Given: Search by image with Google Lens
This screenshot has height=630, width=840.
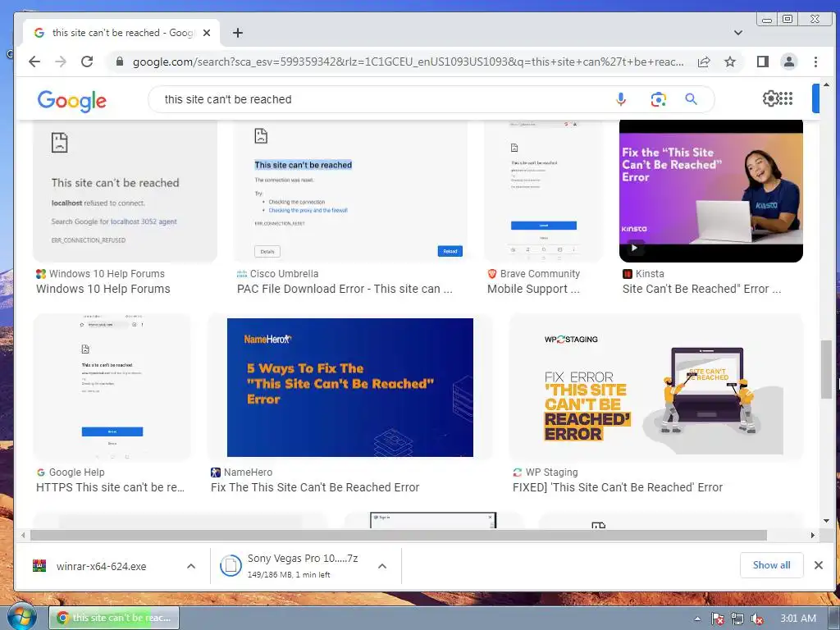Looking at the screenshot, I should coord(658,99).
